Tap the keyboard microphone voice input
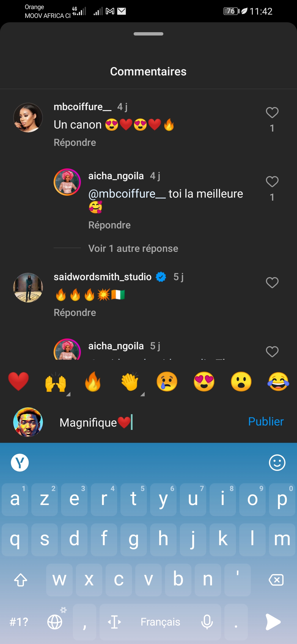This screenshot has width=297, height=644. [x=207, y=622]
